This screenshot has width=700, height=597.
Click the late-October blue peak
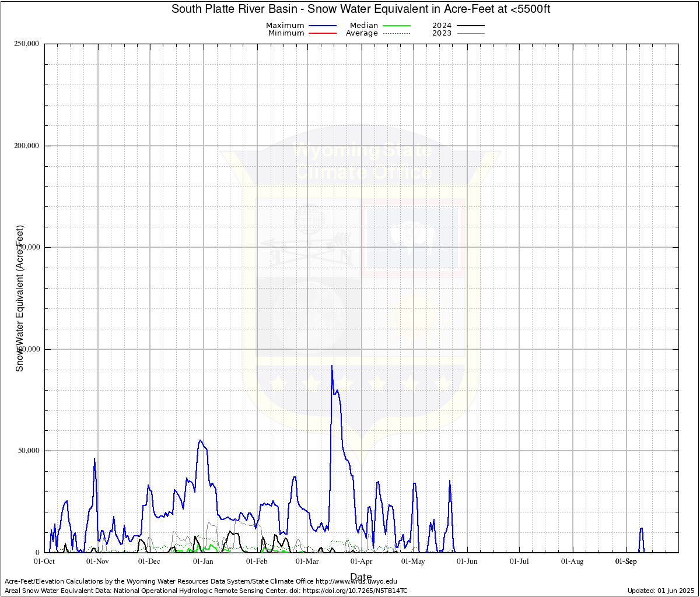[94, 459]
